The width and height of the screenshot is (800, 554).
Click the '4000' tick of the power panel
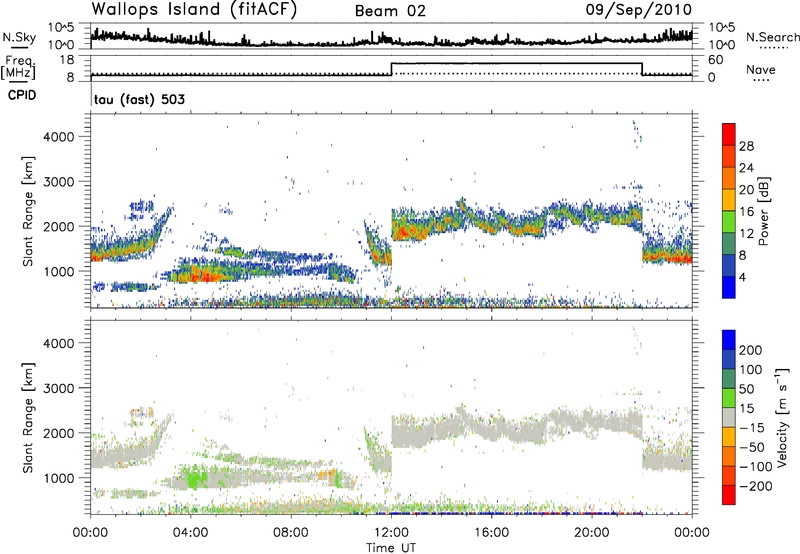(x=59, y=137)
